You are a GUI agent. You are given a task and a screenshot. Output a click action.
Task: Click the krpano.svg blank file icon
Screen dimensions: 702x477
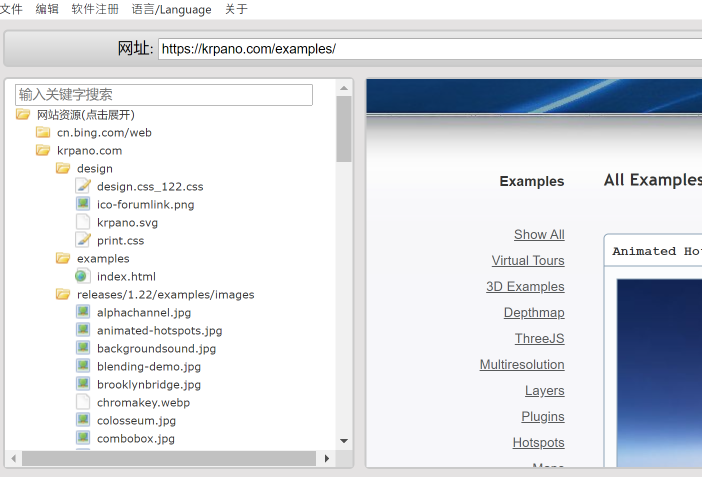(x=84, y=222)
